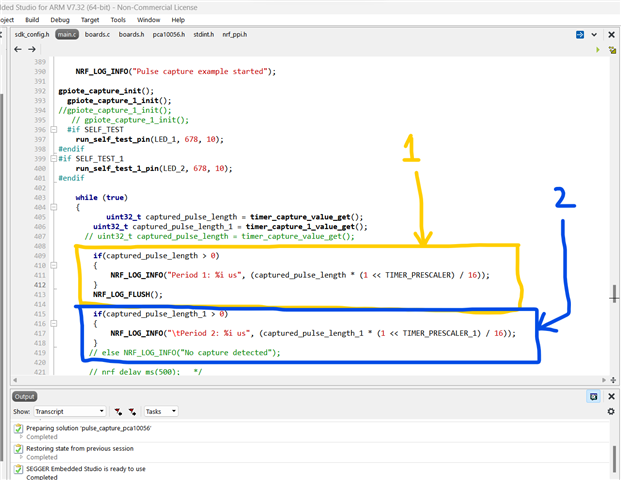Open the Build menu
This screenshot has width=621, height=480.
pyautogui.click(x=32, y=20)
